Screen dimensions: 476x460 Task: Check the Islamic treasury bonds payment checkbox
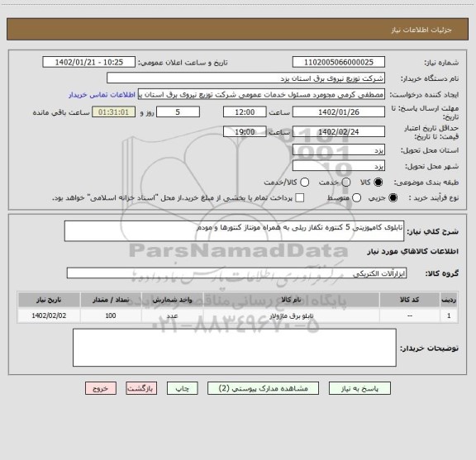click(300, 198)
